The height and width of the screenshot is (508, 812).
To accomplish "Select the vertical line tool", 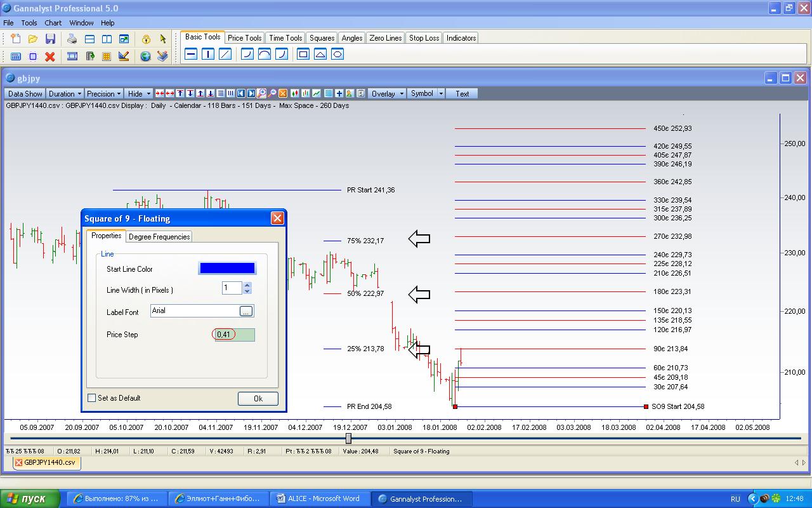I will 207,54.
